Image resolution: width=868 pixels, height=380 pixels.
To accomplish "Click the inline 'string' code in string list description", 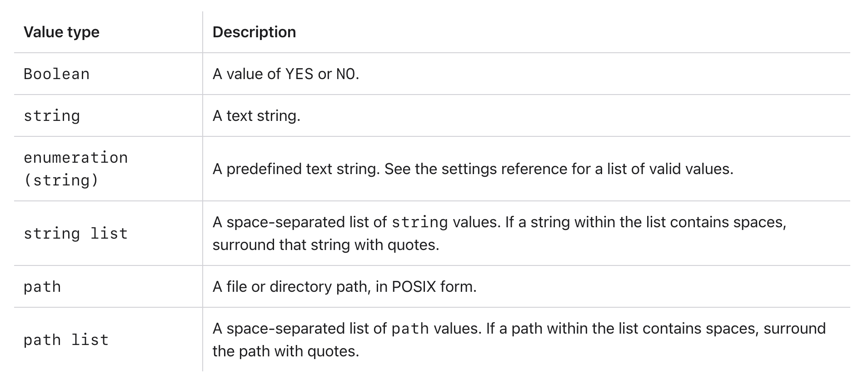I will [x=419, y=222].
